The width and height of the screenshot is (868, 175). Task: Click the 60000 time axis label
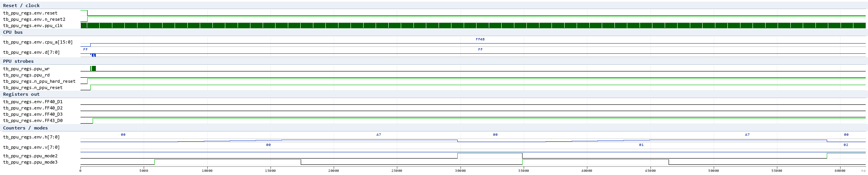840,171
